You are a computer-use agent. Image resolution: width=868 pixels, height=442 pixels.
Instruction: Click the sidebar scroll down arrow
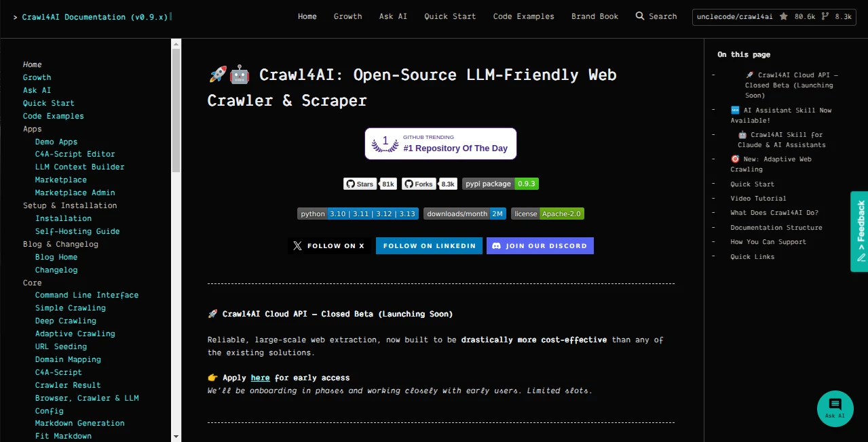(x=176, y=437)
